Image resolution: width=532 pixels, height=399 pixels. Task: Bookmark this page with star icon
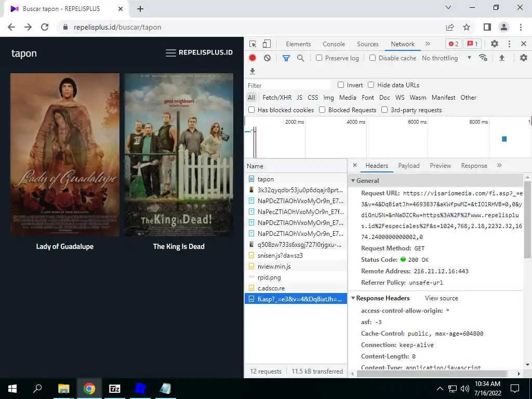pyautogui.click(x=467, y=27)
